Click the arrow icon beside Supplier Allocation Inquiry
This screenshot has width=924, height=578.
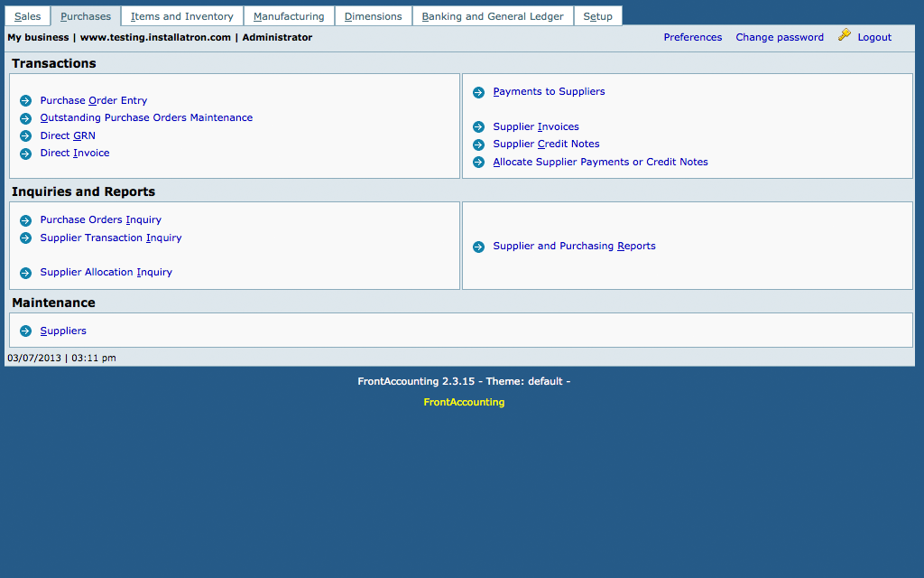25,273
